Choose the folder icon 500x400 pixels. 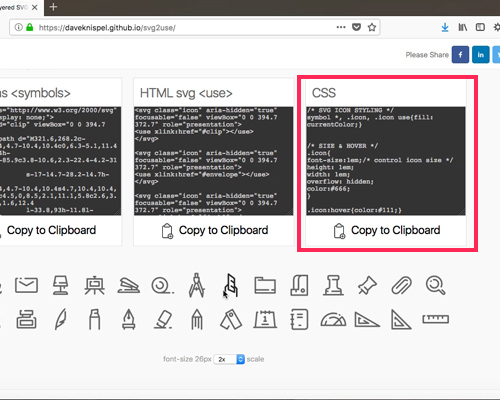point(265,285)
